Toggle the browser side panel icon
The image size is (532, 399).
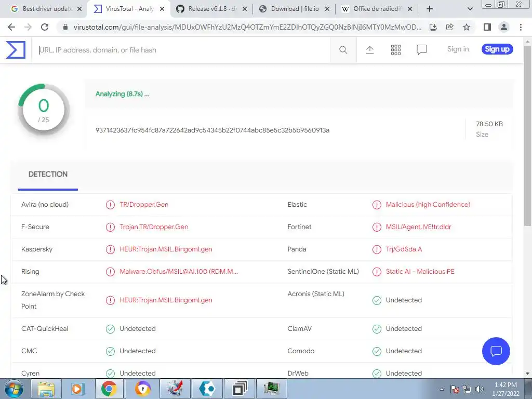pos(487,27)
